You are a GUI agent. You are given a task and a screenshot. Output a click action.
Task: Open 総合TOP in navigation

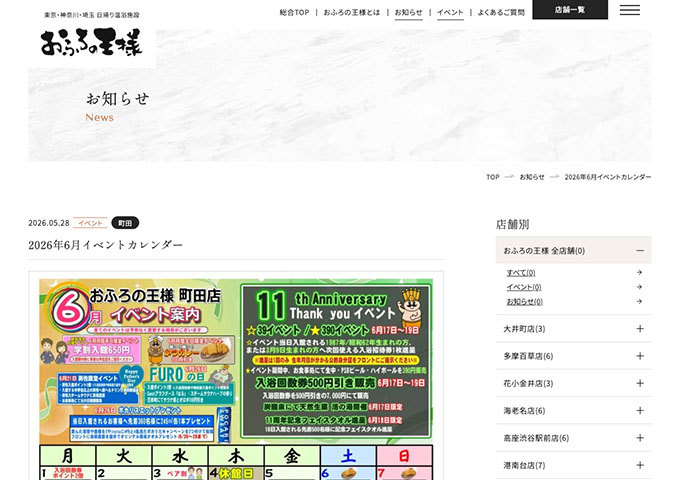(x=294, y=13)
